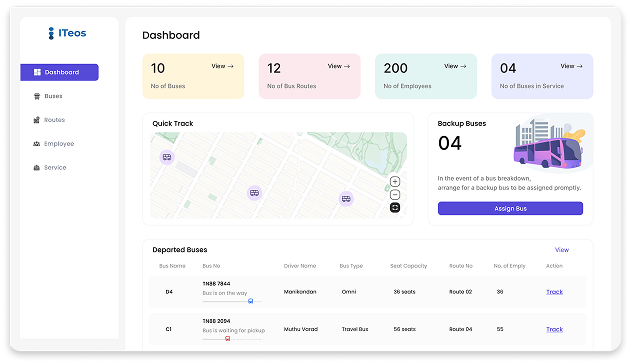Zoom out on the Quick Track map
Viewport: 630px width, 363px height.
[x=395, y=195]
